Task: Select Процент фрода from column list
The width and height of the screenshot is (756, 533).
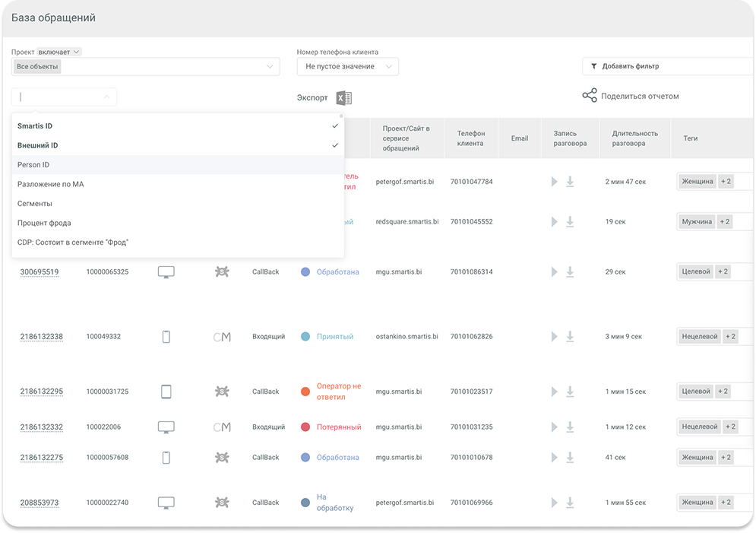Action: coord(44,223)
